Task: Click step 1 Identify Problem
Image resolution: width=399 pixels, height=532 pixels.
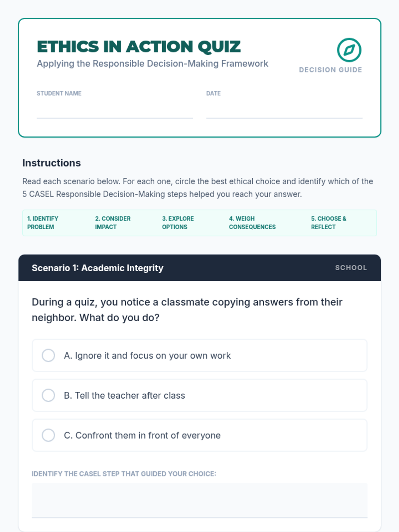Action: point(43,223)
